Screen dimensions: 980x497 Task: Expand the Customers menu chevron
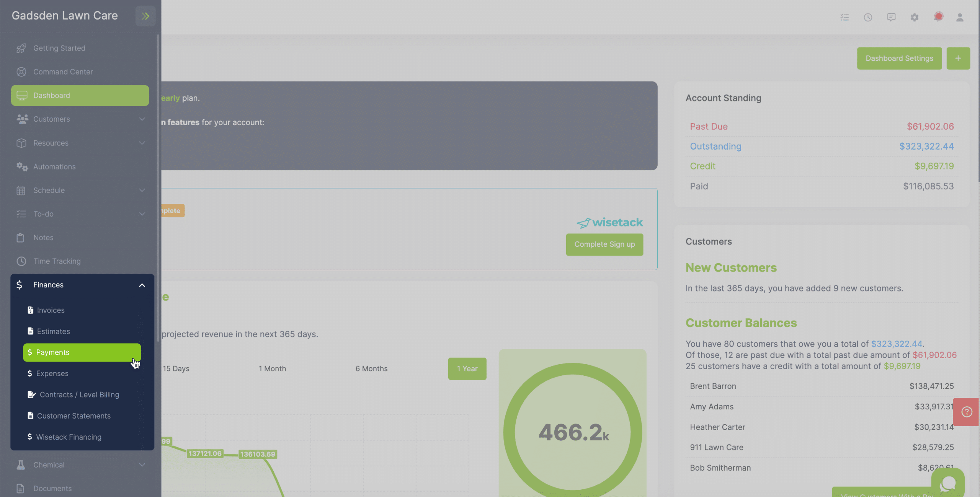coord(142,119)
